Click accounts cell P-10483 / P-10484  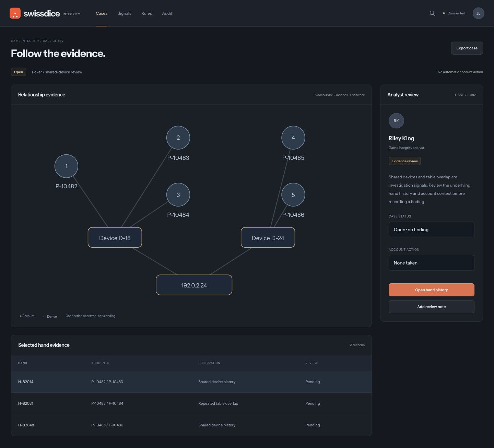pyautogui.click(x=107, y=403)
